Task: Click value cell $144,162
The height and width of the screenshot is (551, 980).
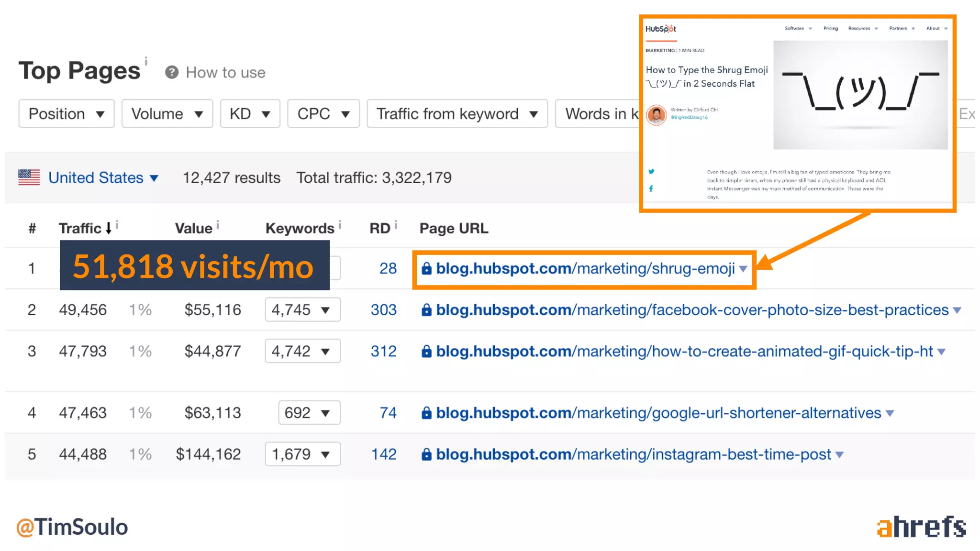Action: point(208,454)
